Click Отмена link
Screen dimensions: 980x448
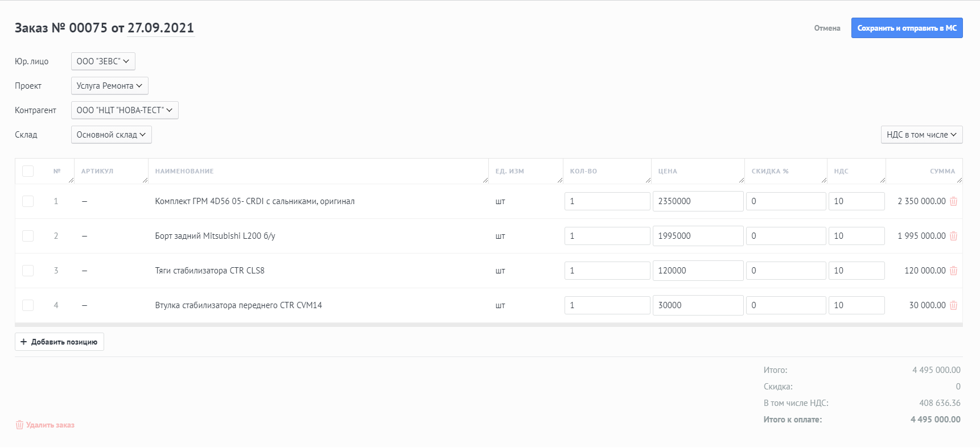pyautogui.click(x=827, y=28)
